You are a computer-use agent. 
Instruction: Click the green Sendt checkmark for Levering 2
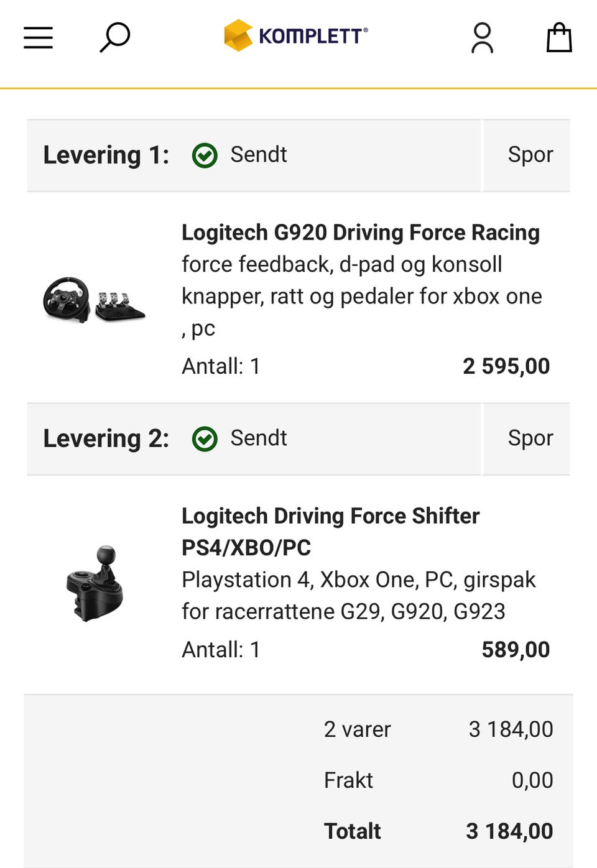tap(205, 439)
